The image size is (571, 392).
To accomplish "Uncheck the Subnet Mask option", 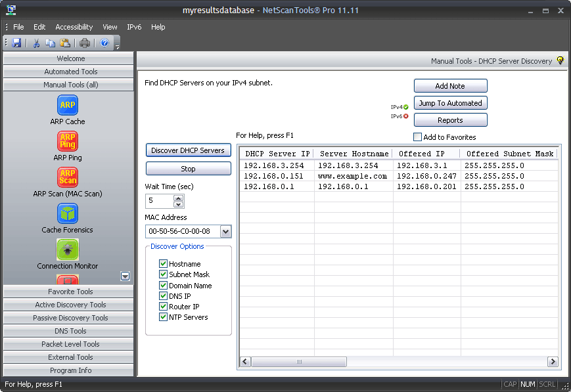I will pyautogui.click(x=163, y=274).
